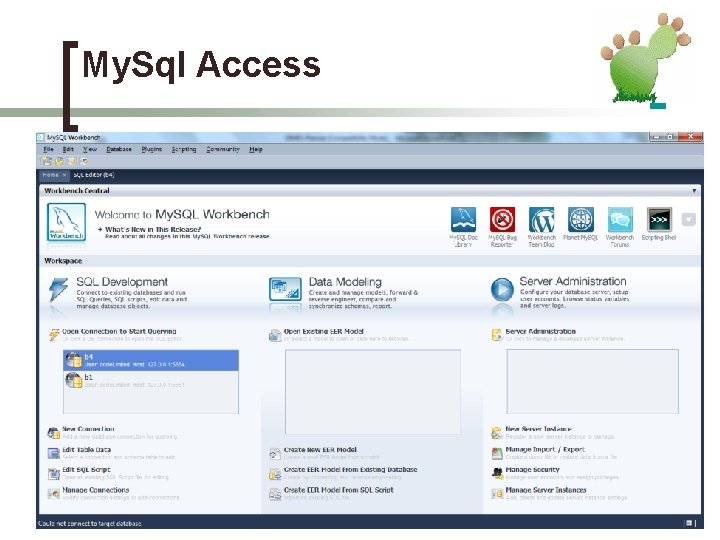Image resolution: width=720 pixels, height=540 pixels.
Task: Open the Scripting menu
Action: tap(184, 149)
